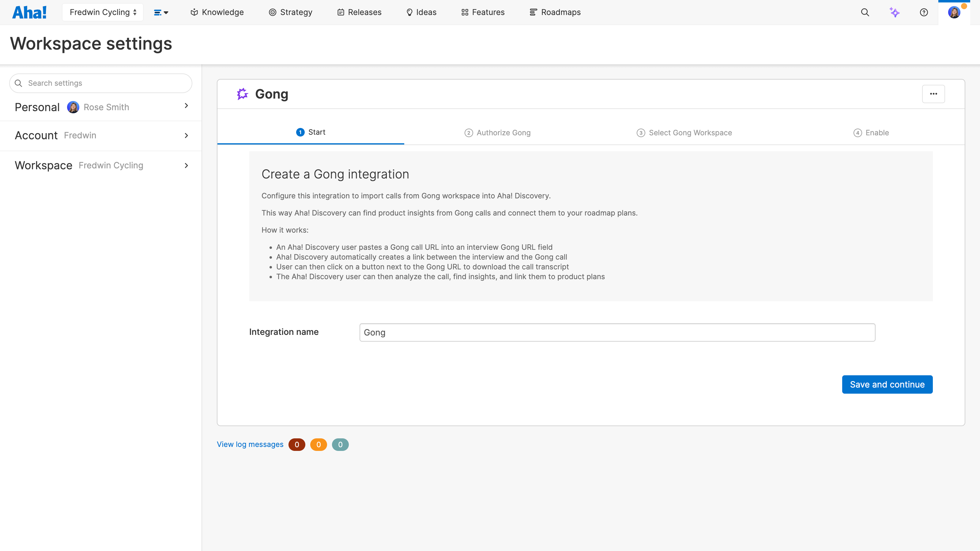Open the three-dots more options menu

point(933,94)
